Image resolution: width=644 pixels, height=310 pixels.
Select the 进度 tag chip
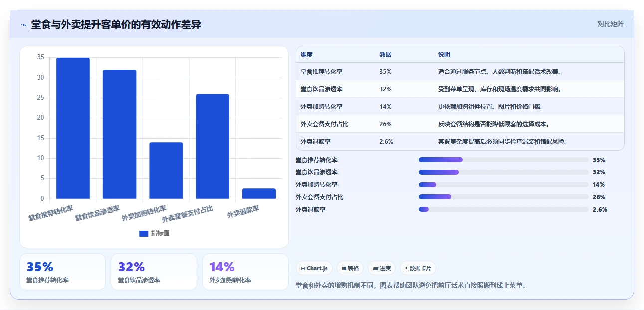click(x=382, y=268)
